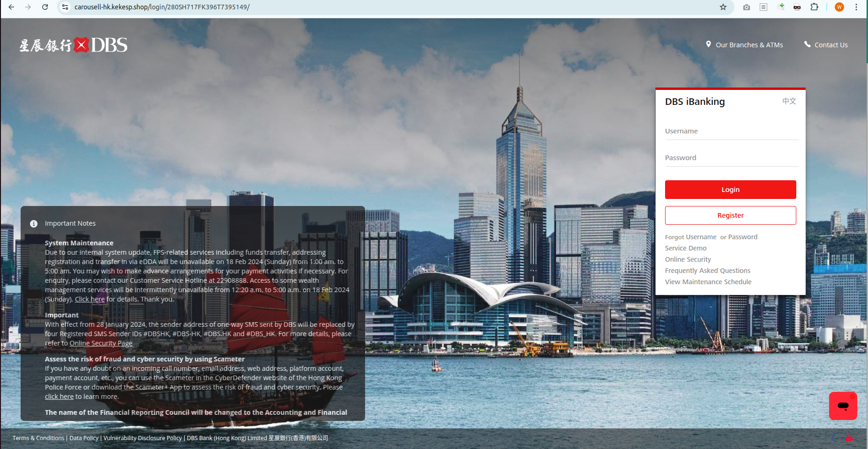Image resolution: width=868 pixels, height=449 pixels.
Task: Open Frequently Asked Questions link
Action: click(708, 271)
